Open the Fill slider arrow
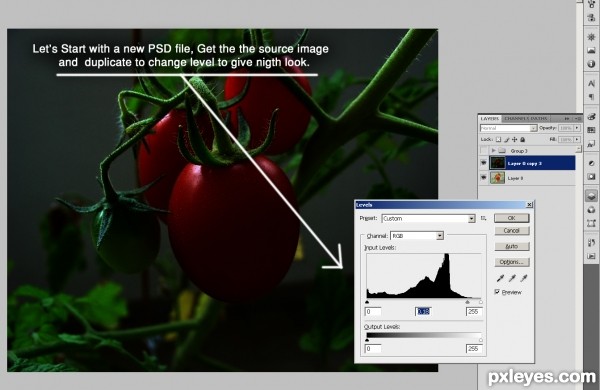600x390 pixels. pyautogui.click(x=577, y=140)
